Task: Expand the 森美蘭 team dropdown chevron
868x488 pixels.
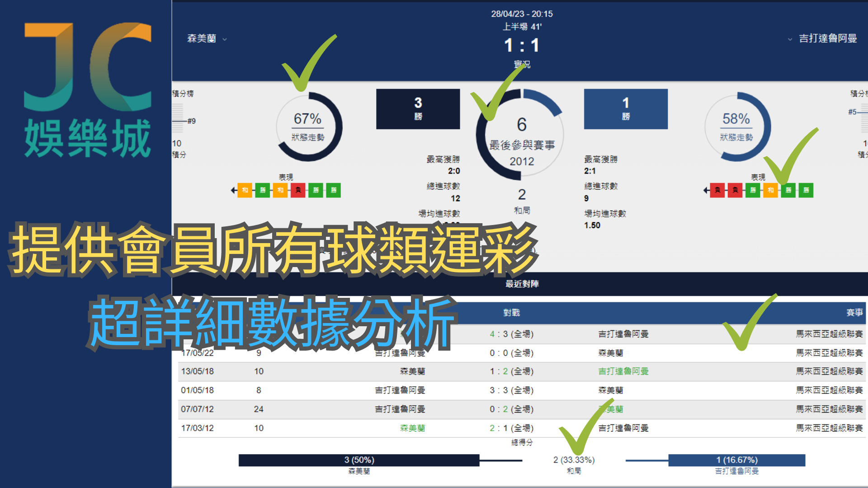Action: tap(225, 39)
